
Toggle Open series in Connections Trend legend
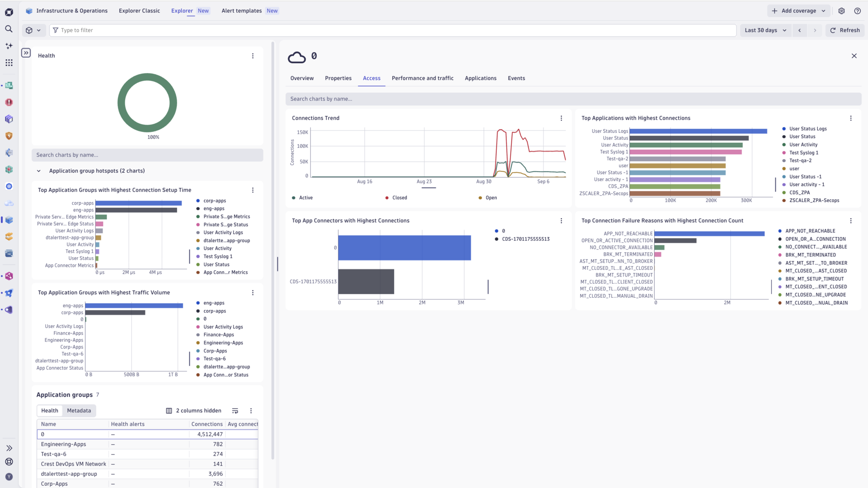click(488, 198)
